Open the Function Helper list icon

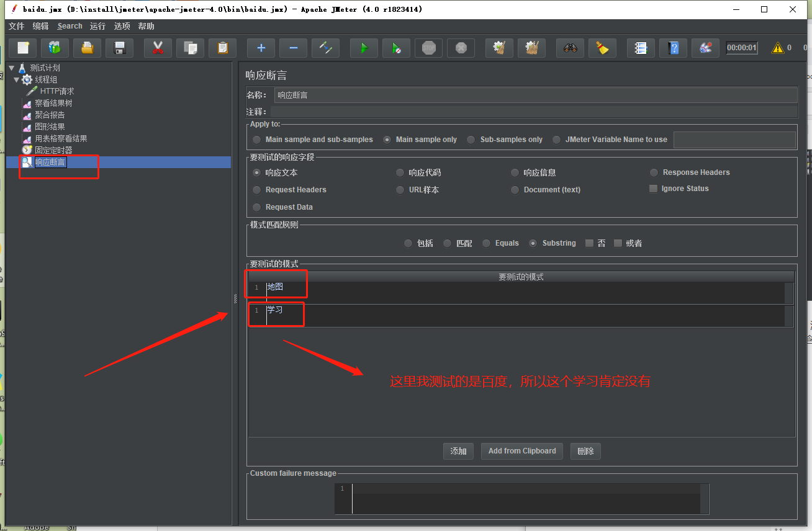point(641,48)
